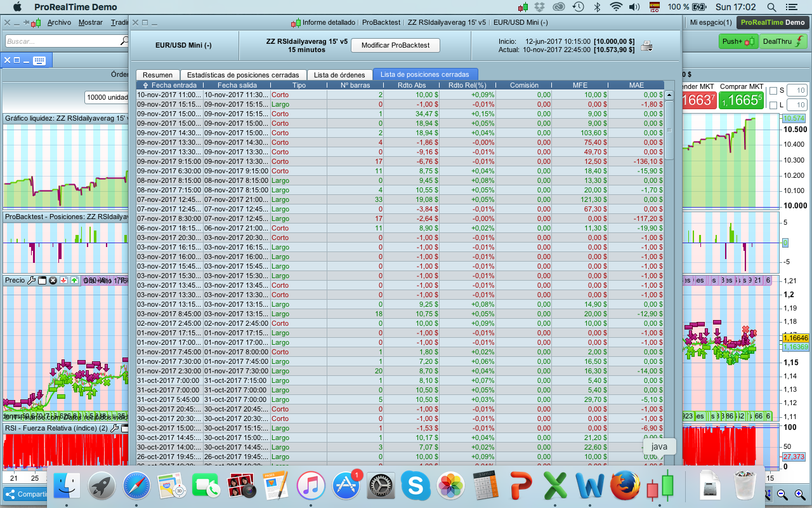Switch to Lista de órdenes tab
Screen dimensions: 812x508
point(340,75)
